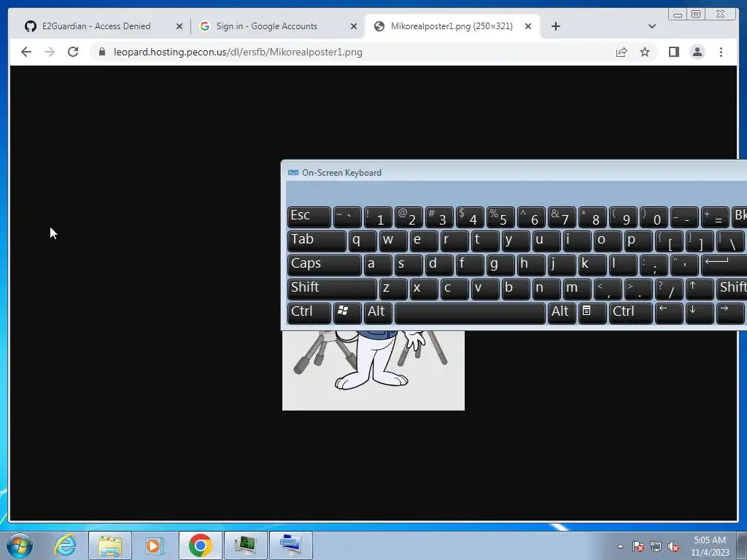Image resolution: width=747 pixels, height=560 pixels.
Task: Click the left arrow key on keyboard
Action: (669, 314)
